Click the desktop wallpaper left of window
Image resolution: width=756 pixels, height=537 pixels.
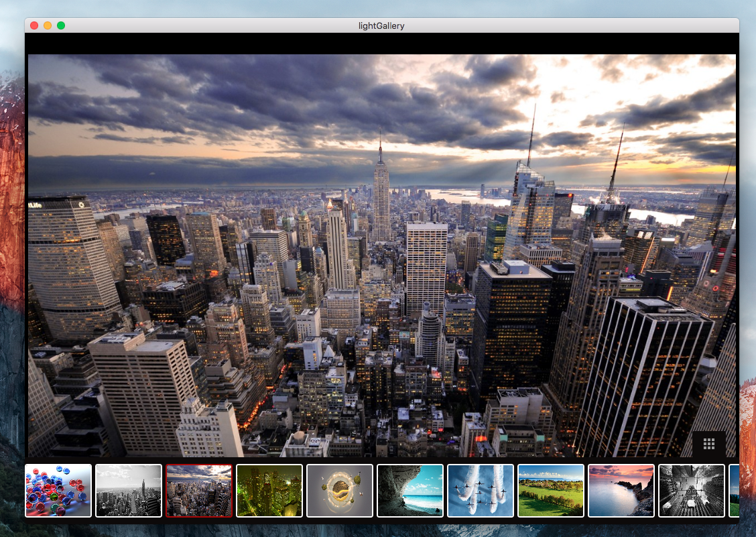(x=11, y=268)
